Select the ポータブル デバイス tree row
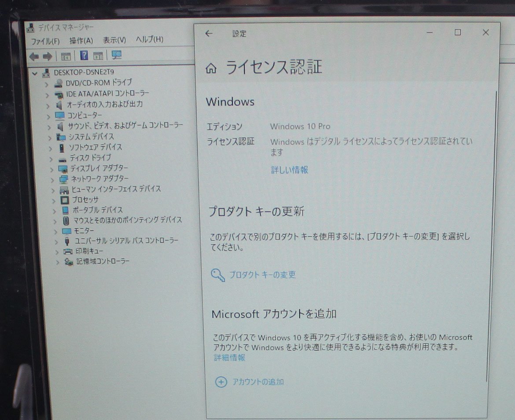The height and width of the screenshot is (420, 515). (98, 210)
